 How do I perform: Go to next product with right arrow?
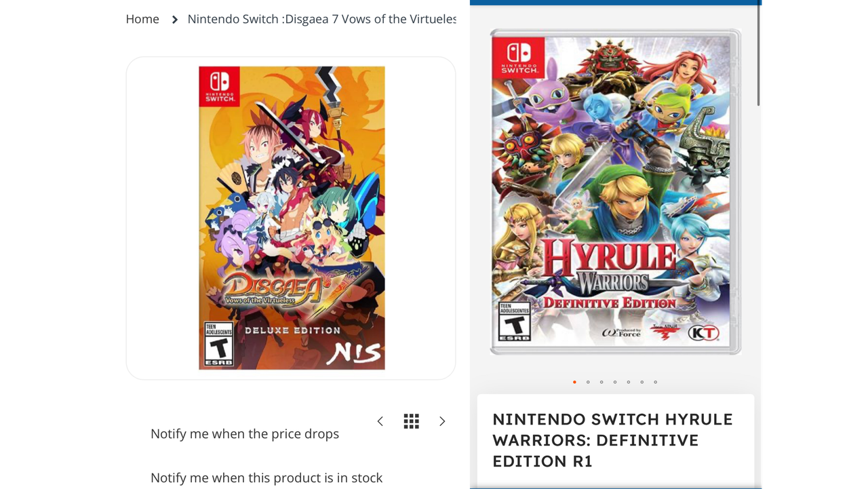coord(442,421)
